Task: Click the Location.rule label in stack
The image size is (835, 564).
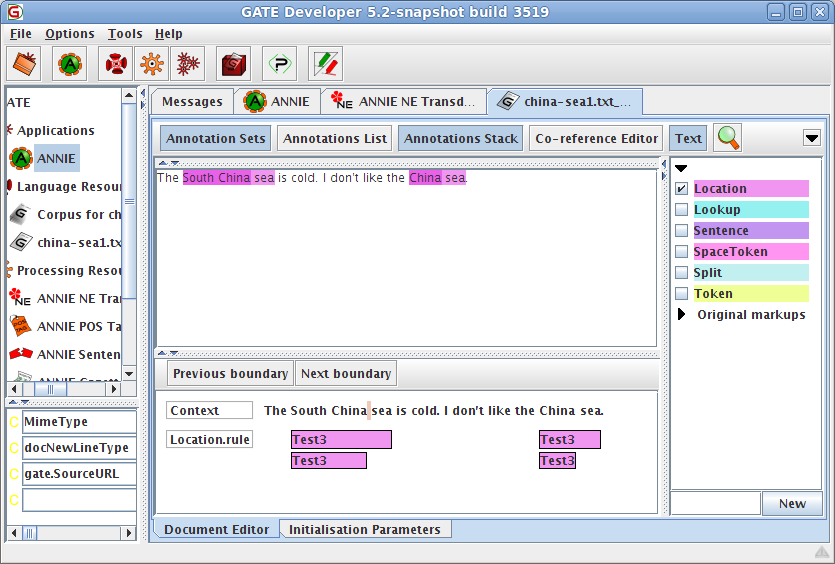Action: (x=209, y=439)
